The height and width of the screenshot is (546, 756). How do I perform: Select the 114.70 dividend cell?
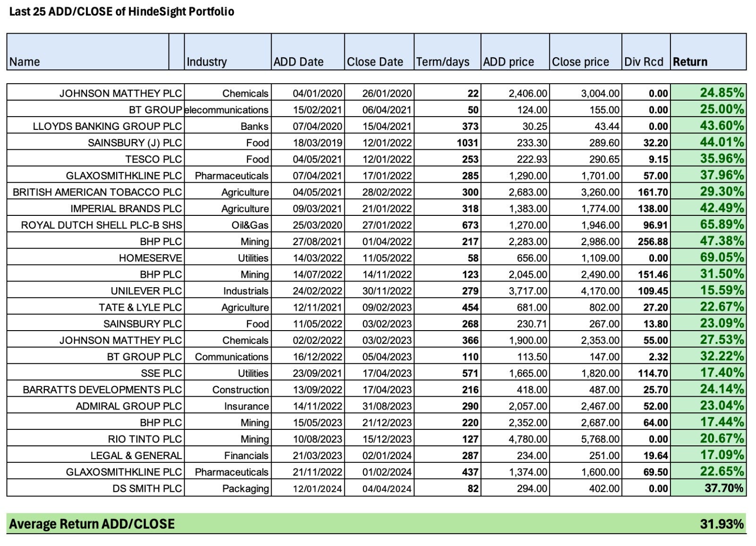(x=646, y=373)
